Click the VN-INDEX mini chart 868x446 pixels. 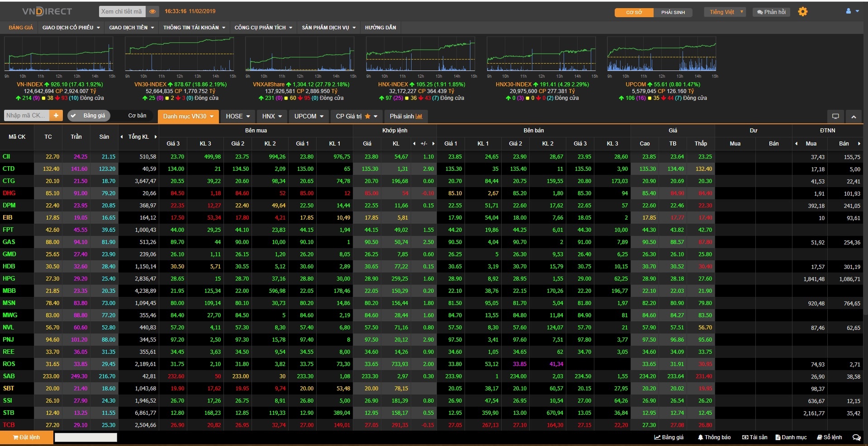click(59, 54)
